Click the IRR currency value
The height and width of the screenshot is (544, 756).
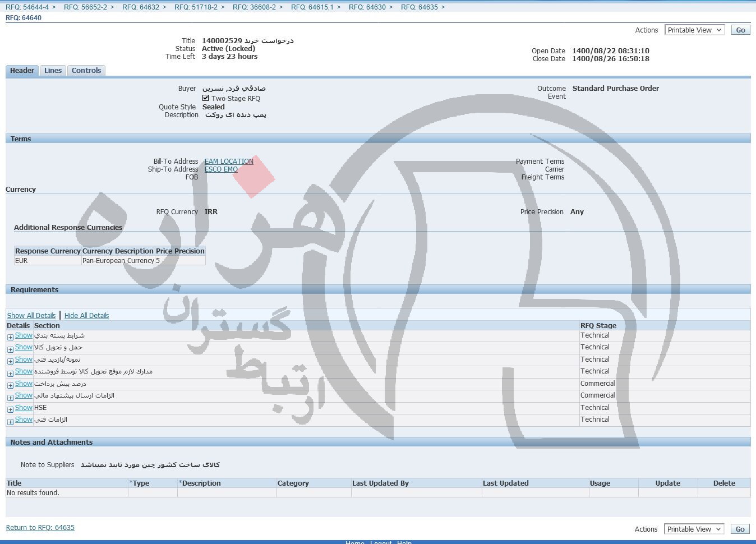pyautogui.click(x=211, y=212)
